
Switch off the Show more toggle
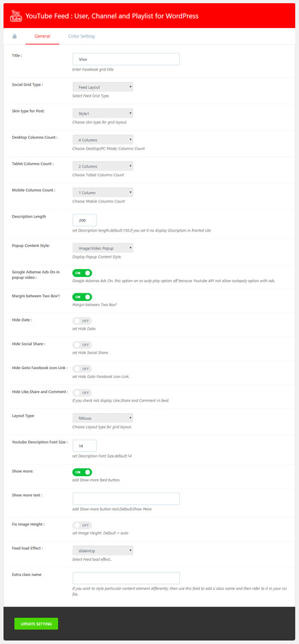coord(82,472)
